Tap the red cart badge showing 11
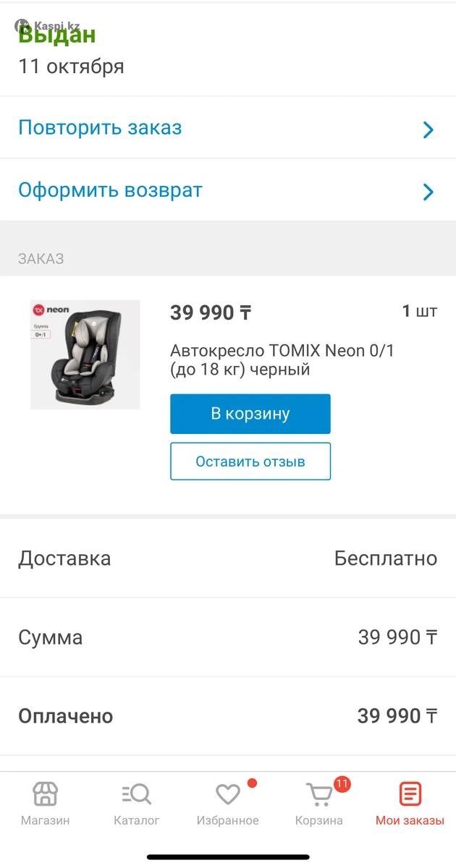The width and height of the screenshot is (456, 868). [342, 784]
